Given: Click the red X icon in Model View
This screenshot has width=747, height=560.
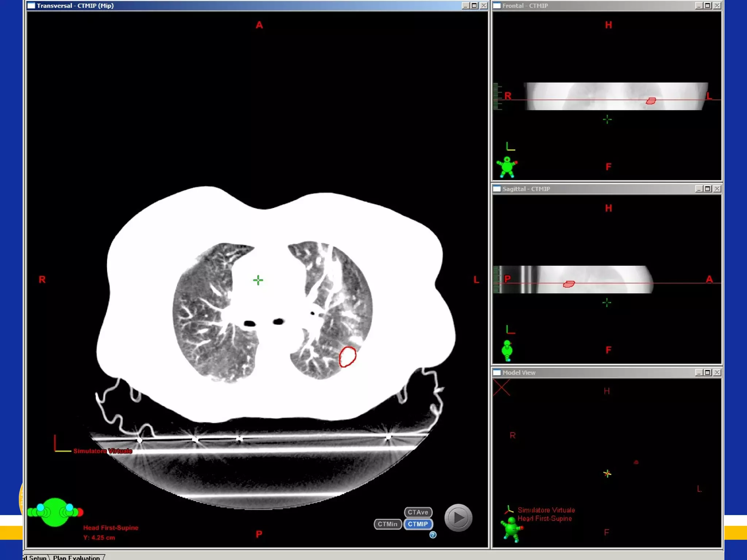Looking at the screenshot, I should (x=502, y=388).
